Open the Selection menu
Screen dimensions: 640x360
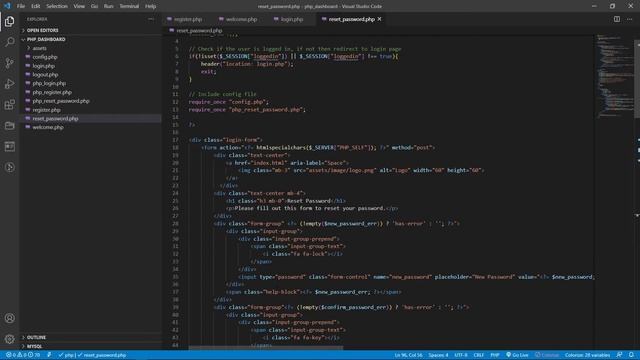57,6
